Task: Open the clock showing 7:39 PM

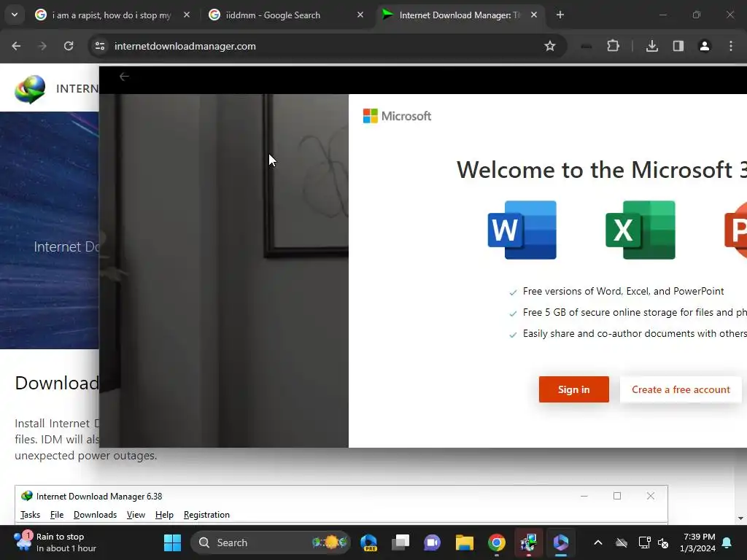Action: click(698, 542)
